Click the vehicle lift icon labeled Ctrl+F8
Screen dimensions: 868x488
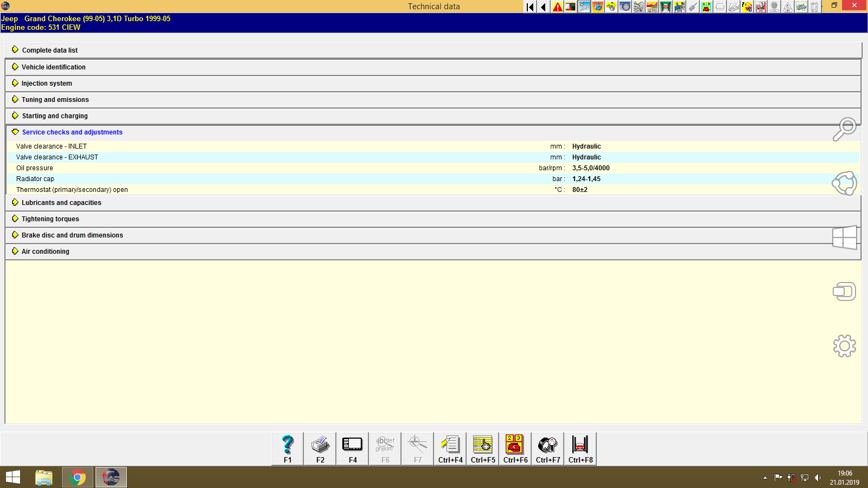[x=579, y=447]
